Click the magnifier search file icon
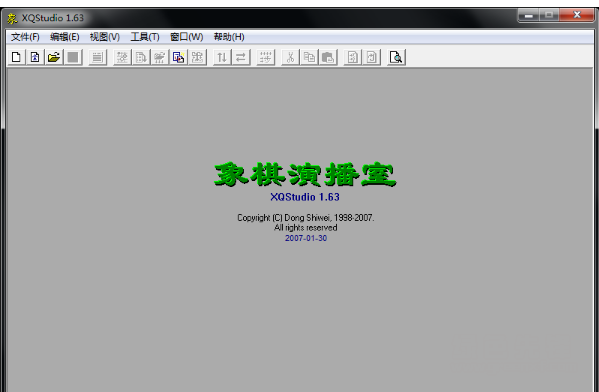Viewport: 599px width, 392px height. (396, 57)
